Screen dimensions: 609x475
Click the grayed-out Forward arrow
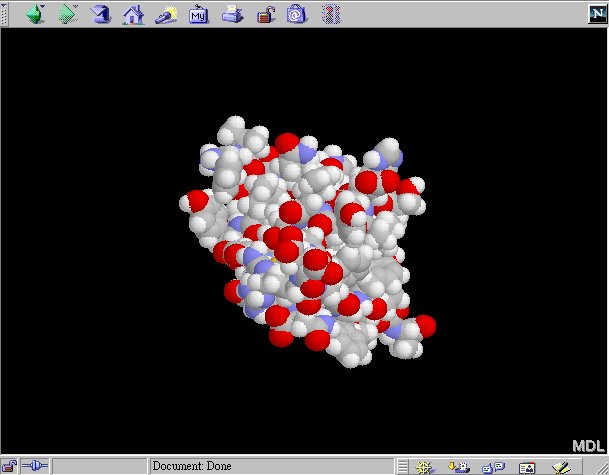pos(66,14)
